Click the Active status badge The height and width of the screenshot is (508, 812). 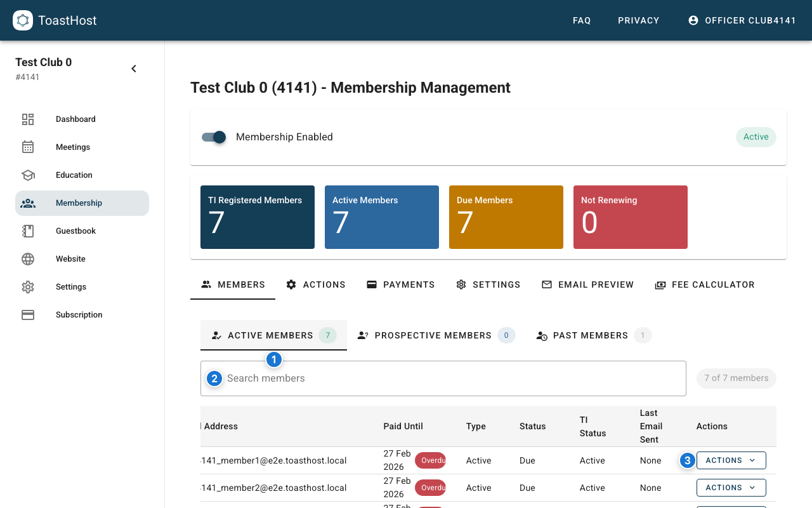756,137
